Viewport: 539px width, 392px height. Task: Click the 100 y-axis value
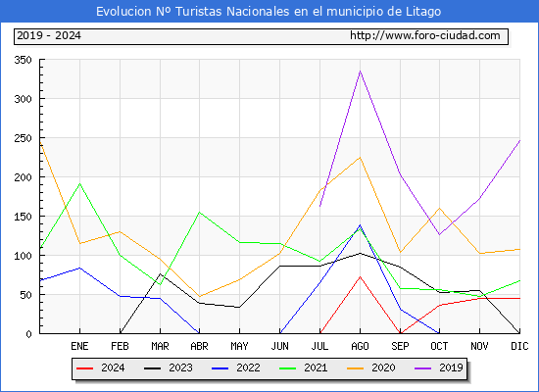click(x=24, y=256)
